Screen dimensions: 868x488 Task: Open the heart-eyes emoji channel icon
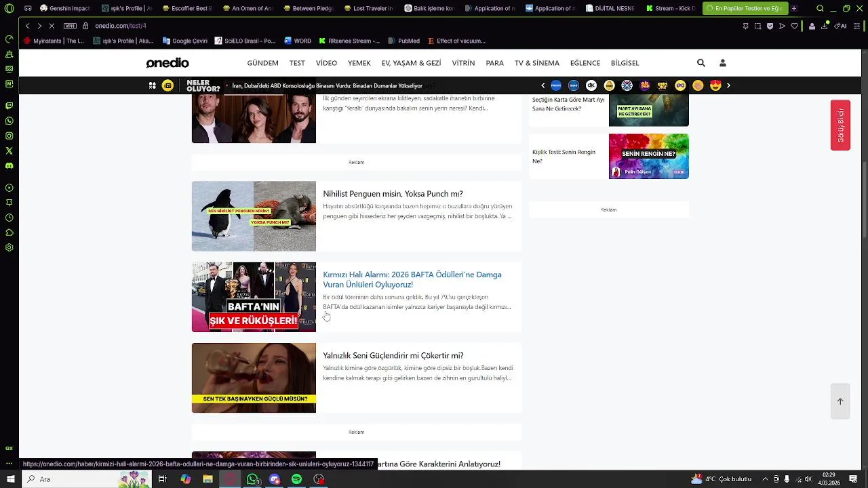pyautogui.click(x=715, y=85)
